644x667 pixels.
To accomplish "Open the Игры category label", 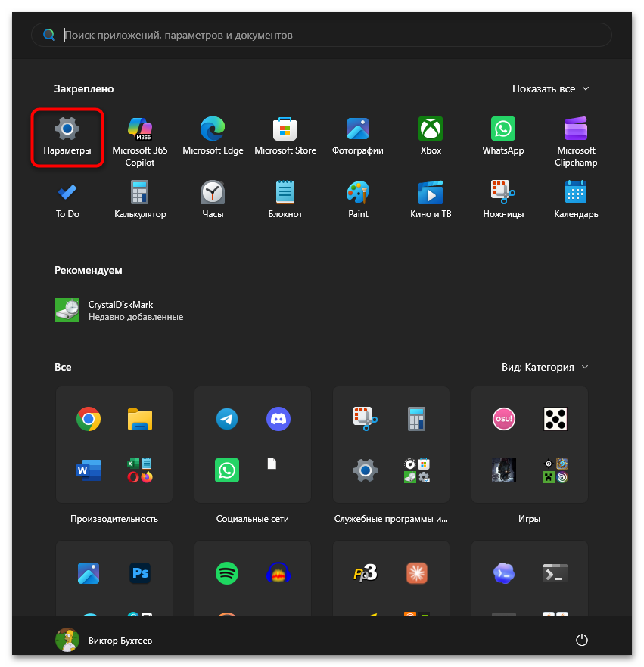I will [x=529, y=519].
